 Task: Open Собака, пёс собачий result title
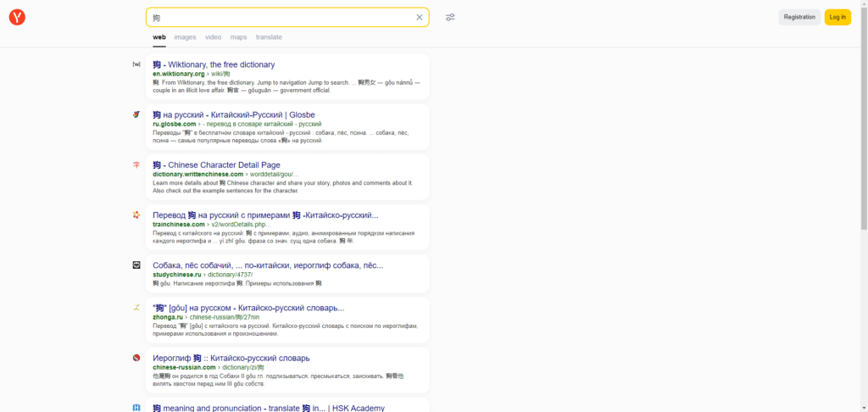coord(268,266)
